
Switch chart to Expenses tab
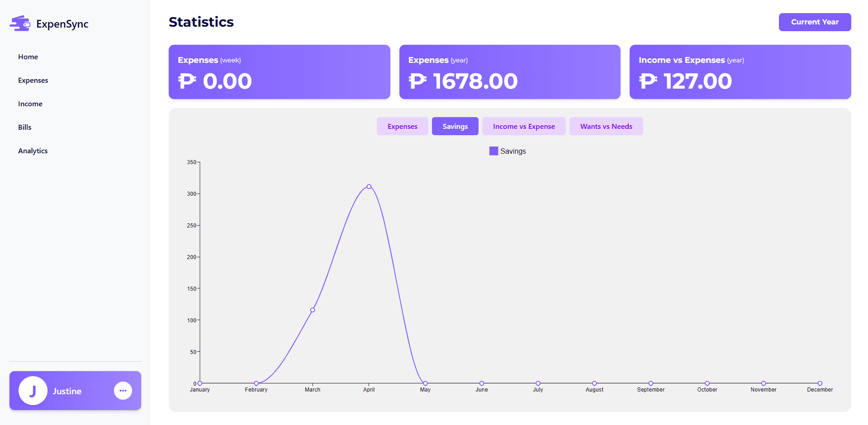[x=402, y=127]
